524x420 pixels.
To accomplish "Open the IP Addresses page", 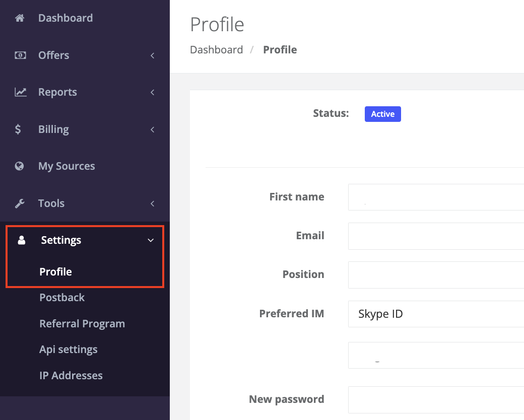I will pyautogui.click(x=71, y=375).
